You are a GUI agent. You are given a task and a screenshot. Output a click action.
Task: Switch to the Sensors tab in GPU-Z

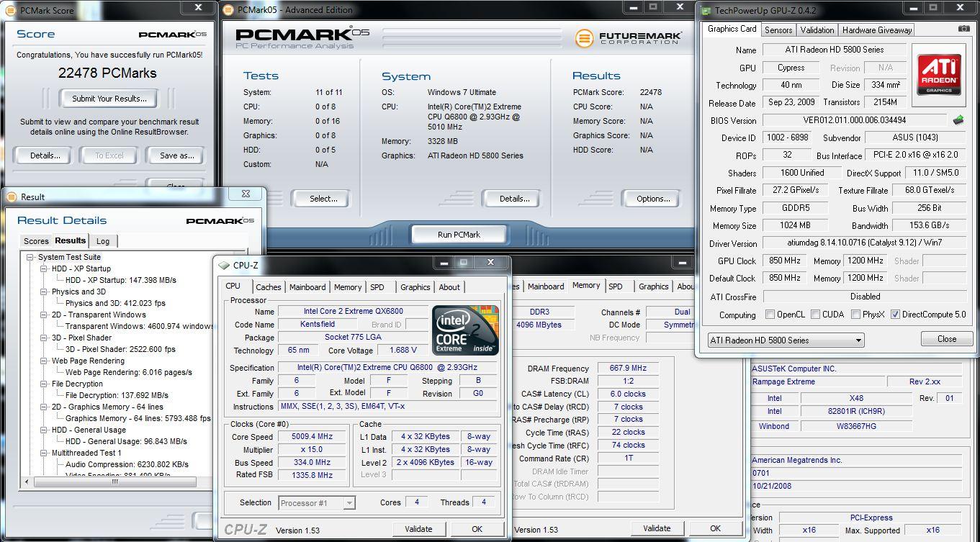click(778, 30)
